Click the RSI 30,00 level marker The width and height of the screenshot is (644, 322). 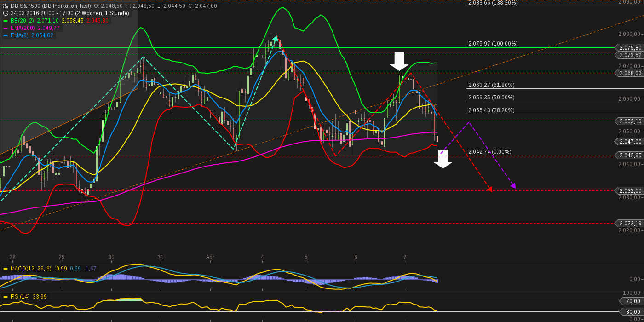[x=632, y=312]
